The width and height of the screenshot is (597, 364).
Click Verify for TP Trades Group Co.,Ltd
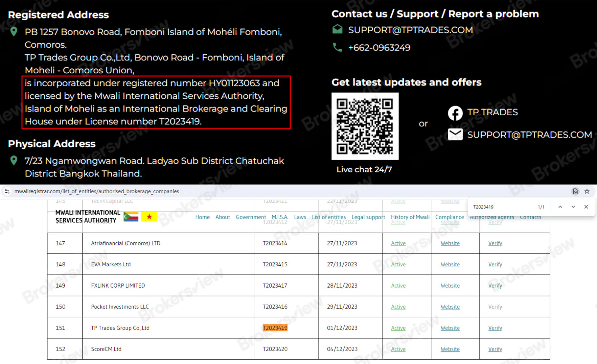click(x=495, y=328)
